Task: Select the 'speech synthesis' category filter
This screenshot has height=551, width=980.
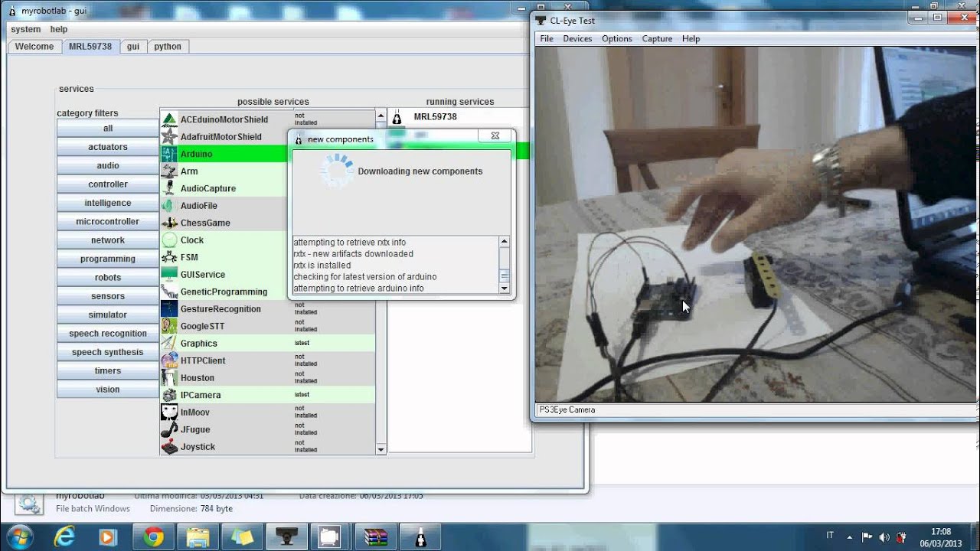Action: pos(108,352)
